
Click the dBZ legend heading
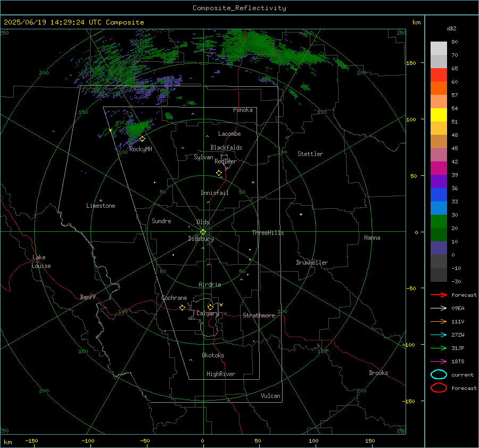[x=451, y=28]
